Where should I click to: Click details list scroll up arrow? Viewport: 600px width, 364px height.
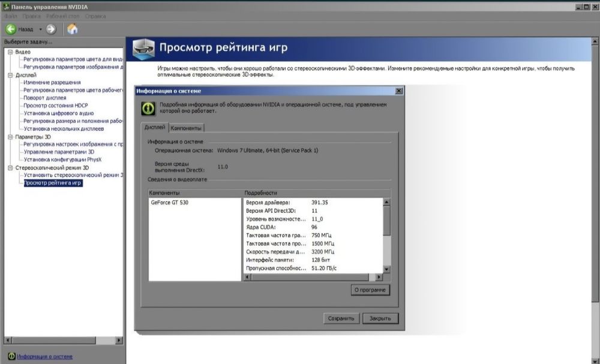(386, 202)
